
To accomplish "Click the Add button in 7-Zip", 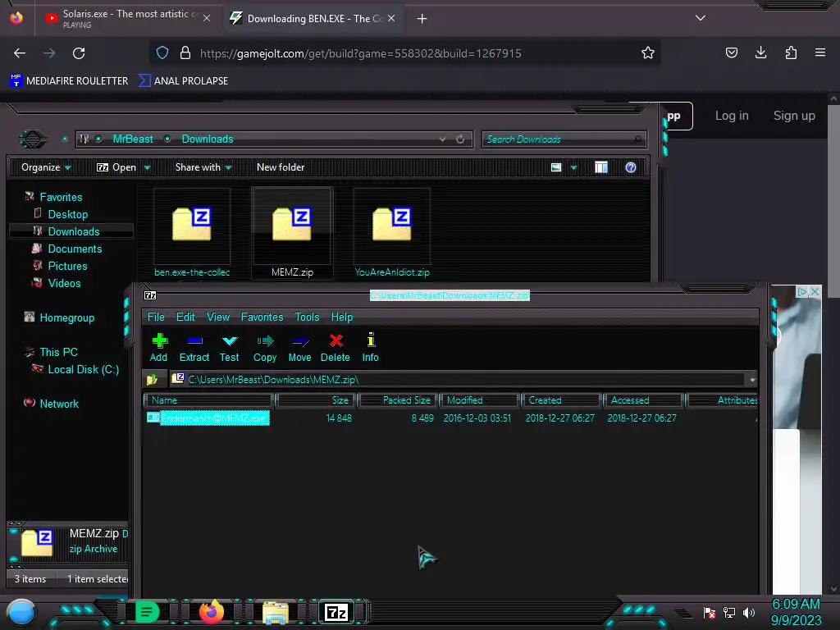I will 159,348.
